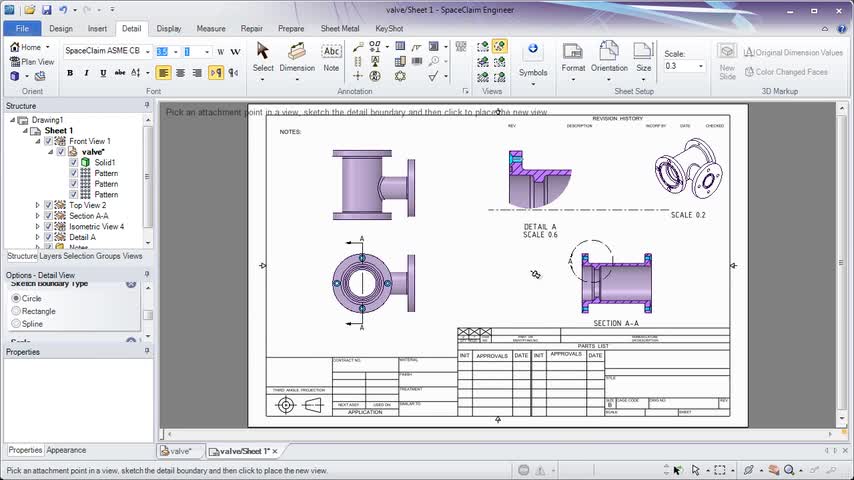Screen dimensions: 854x480
Task: Toggle Detail A checkbox
Action: tap(48, 237)
